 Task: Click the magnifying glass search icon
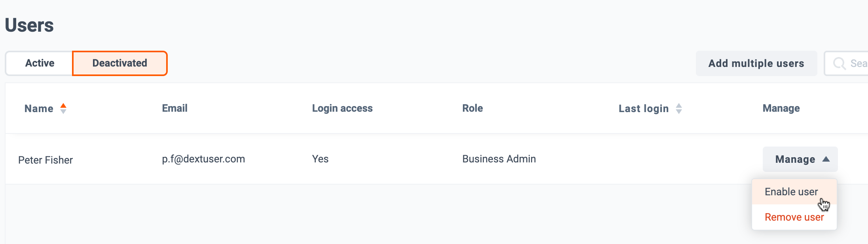click(839, 63)
